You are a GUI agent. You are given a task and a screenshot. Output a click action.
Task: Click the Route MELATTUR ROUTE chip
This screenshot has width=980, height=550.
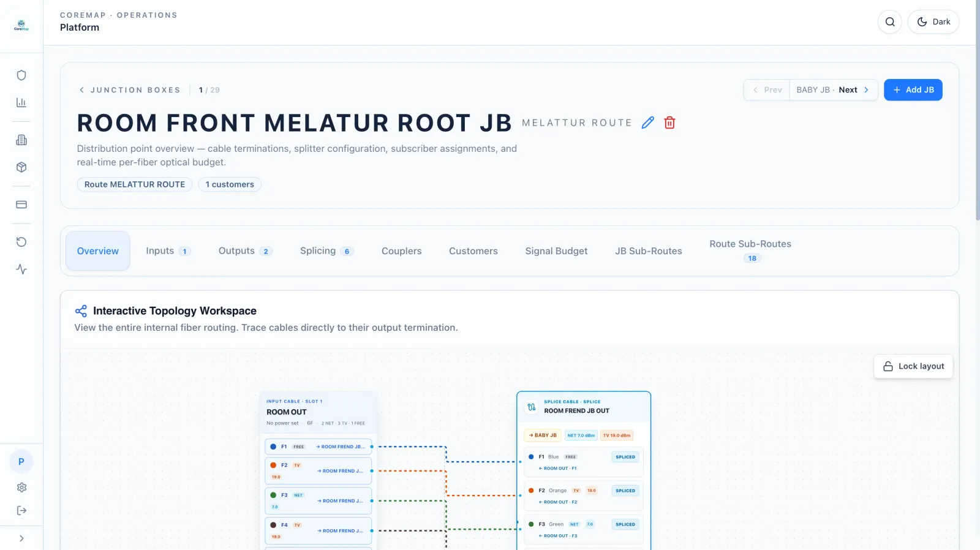tap(135, 184)
